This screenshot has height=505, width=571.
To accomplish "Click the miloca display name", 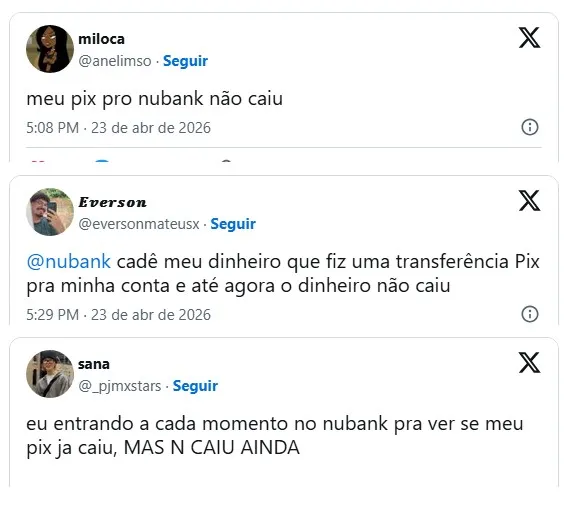I will 101,39.
